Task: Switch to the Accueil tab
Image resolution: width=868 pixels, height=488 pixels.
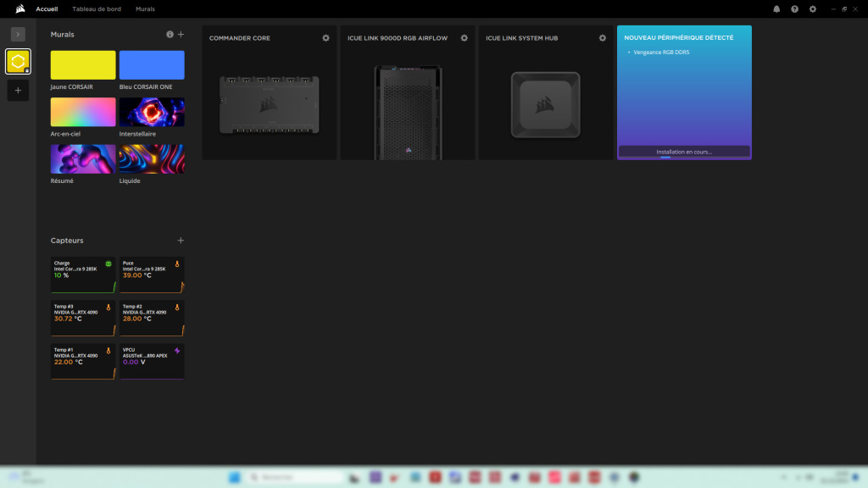Action: click(x=47, y=8)
